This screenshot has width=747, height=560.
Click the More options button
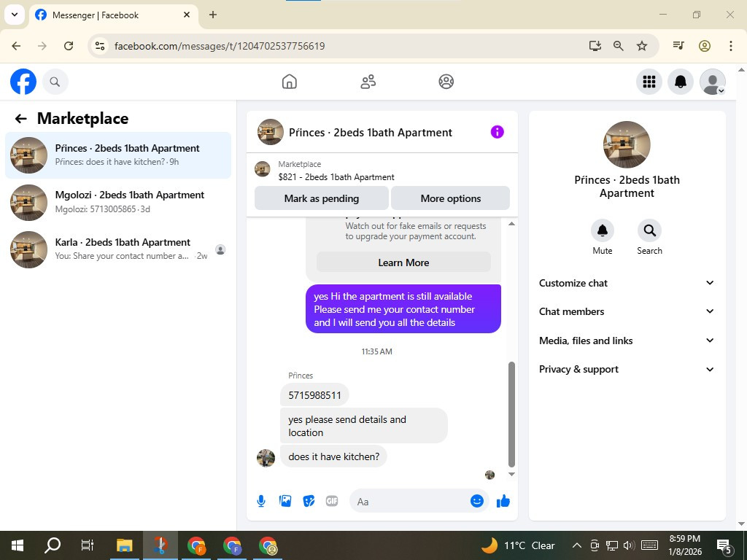coord(451,198)
